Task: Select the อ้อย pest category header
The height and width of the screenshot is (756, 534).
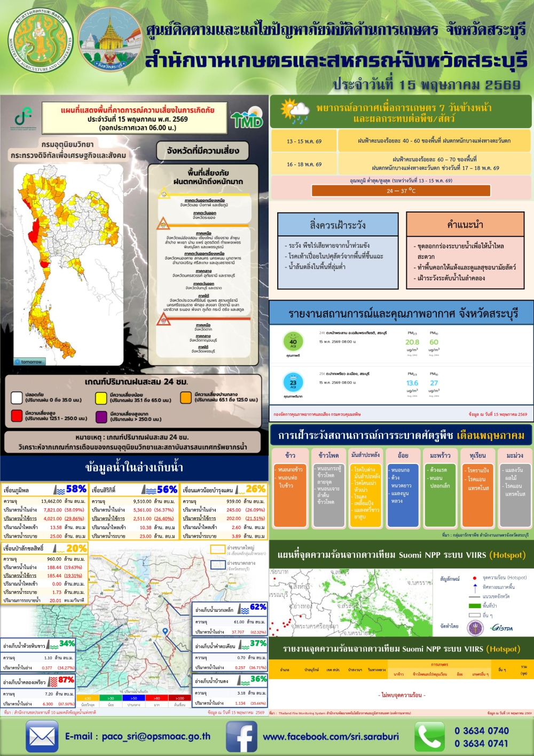Action: click(x=403, y=455)
